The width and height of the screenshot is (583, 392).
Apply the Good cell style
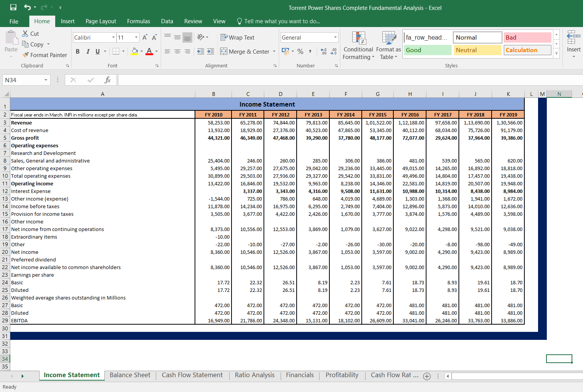tap(428, 50)
